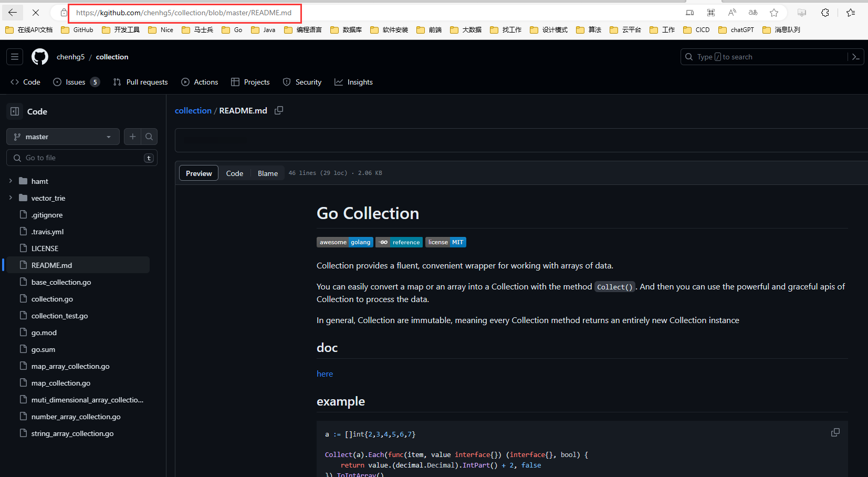Open the Security shield icon

point(287,81)
